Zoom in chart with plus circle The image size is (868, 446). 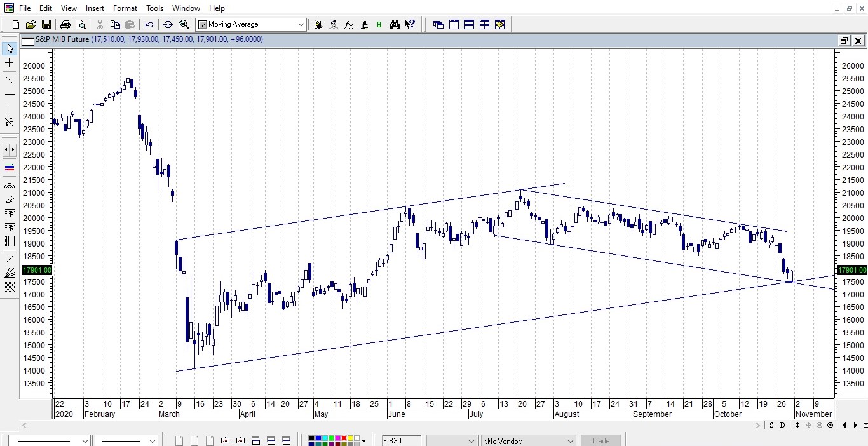[x=831, y=425]
